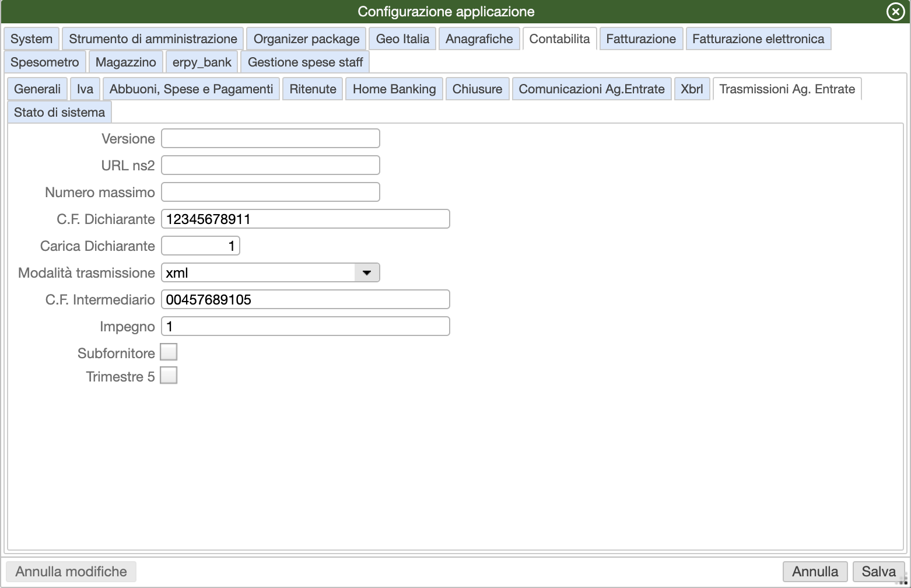
Task: Switch to the Ritenute sub-tab
Action: pyautogui.click(x=313, y=89)
